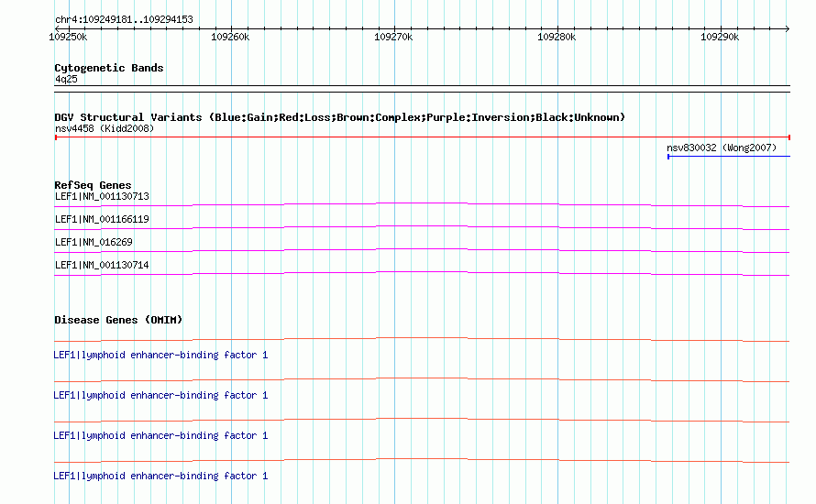
Task: Click the last LEF1 lymphoid enhancer-binding factor 1 link
Action: [160, 476]
